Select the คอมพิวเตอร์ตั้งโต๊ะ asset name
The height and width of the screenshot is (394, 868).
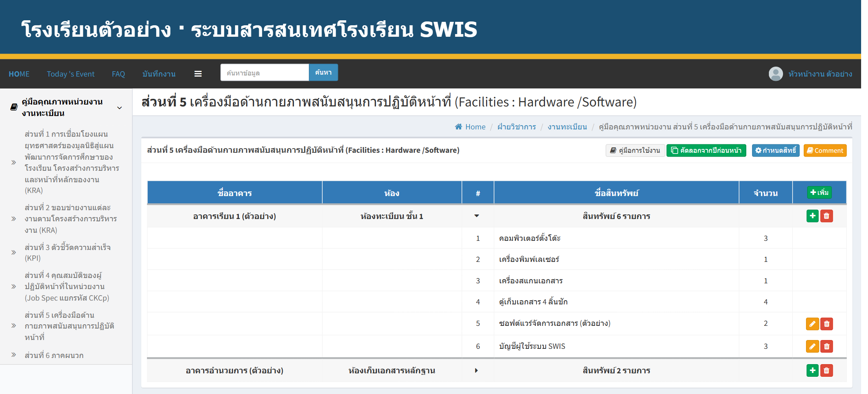pyautogui.click(x=529, y=238)
